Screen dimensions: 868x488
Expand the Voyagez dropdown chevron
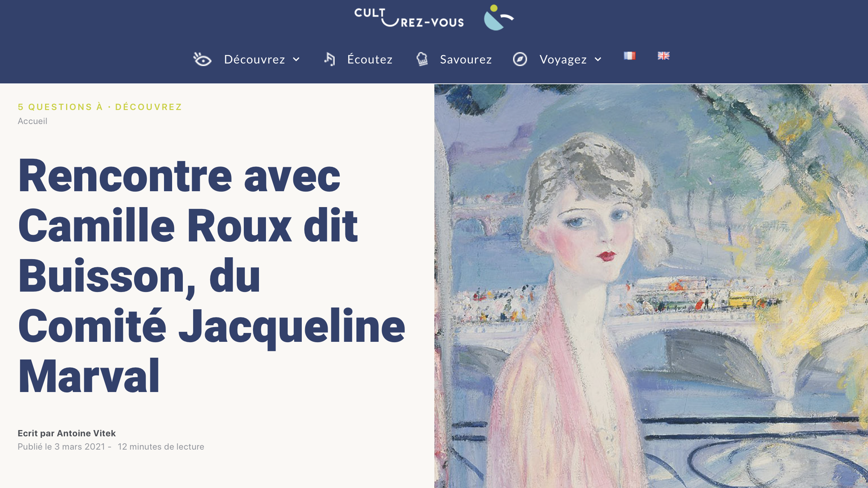click(598, 59)
